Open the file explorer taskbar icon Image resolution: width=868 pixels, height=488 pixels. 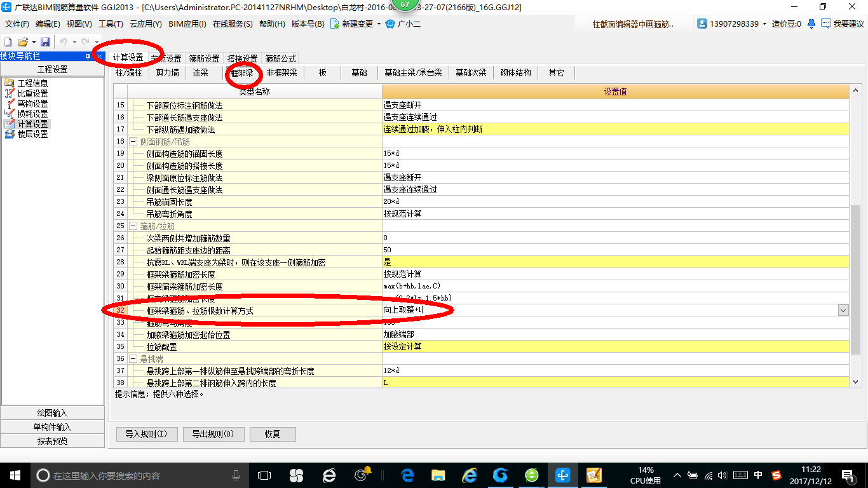[438, 475]
